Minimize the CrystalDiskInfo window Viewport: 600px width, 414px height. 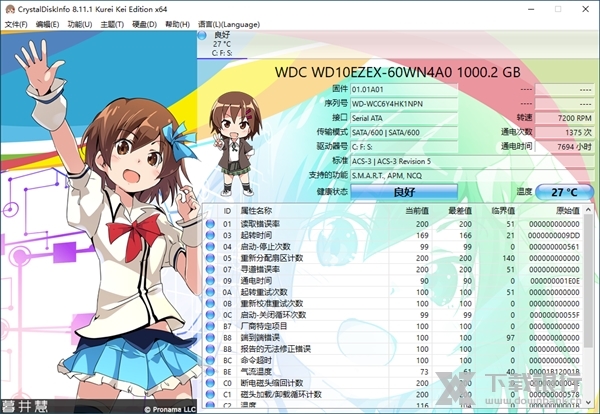click(x=531, y=9)
